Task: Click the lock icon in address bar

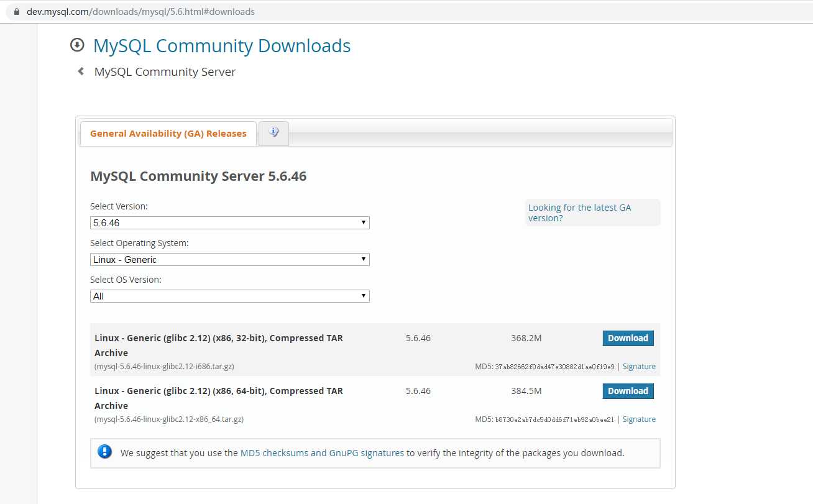Action: point(17,12)
